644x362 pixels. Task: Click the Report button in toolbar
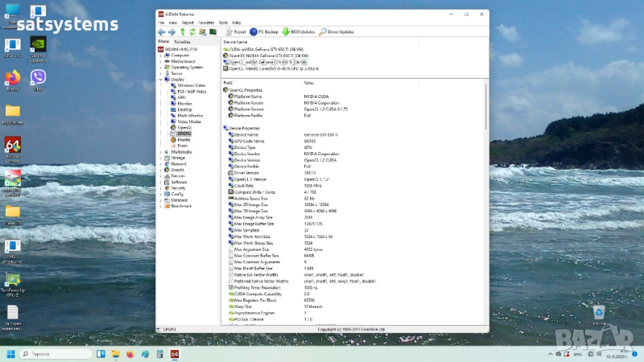pyautogui.click(x=235, y=31)
